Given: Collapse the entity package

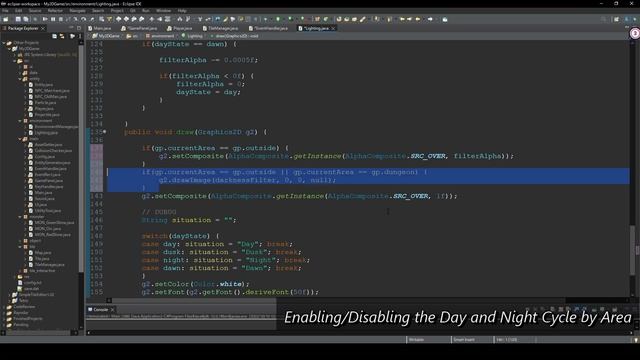Looking at the screenshot, I should point(20,79).
